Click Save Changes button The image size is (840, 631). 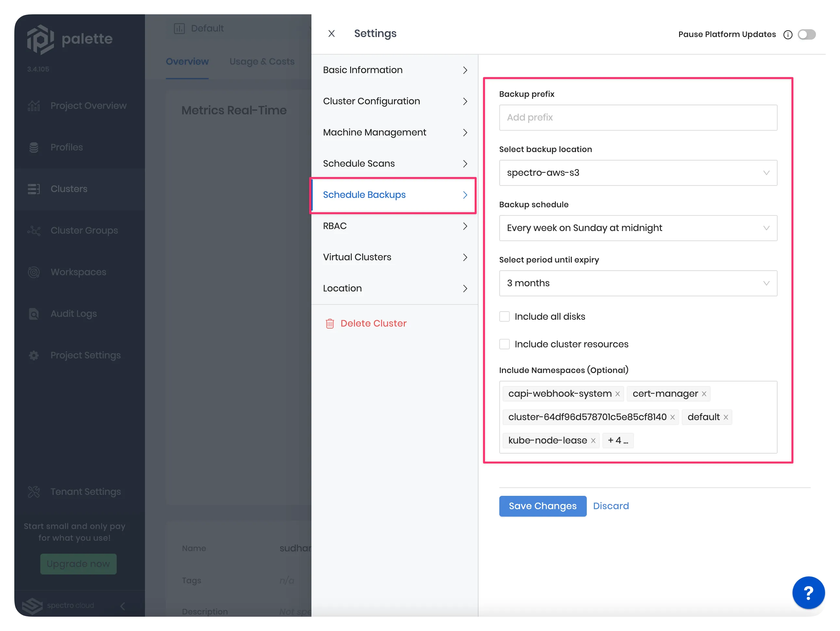[x=542, y=506]
